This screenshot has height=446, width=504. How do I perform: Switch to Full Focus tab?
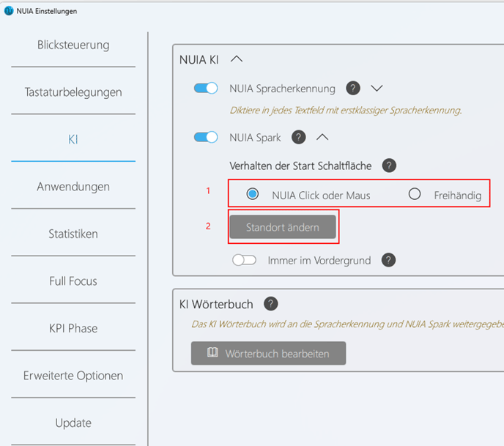pos(73,281)
